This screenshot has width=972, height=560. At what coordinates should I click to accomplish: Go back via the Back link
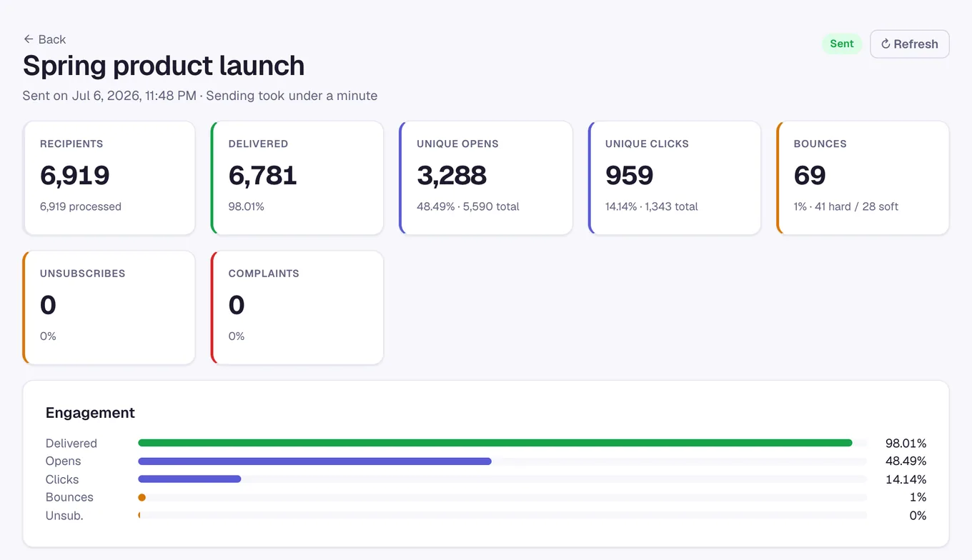[44, 39]
